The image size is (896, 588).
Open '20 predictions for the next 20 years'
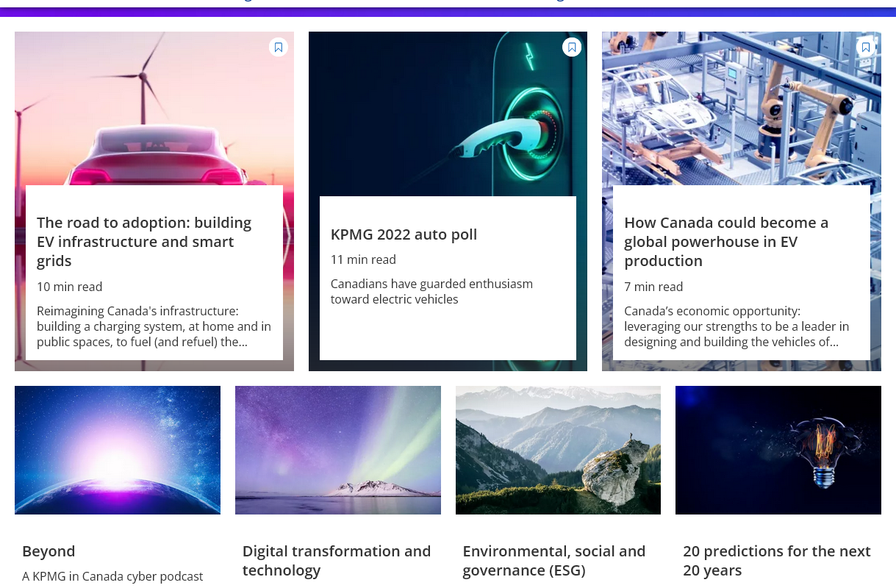click(777, 561)
